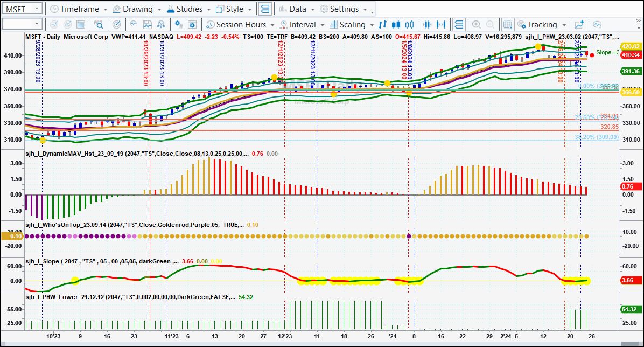The width and height of the screenshot is (644, 347).
Task: Click the widen bar spacing icon
Action: (441, 25)
